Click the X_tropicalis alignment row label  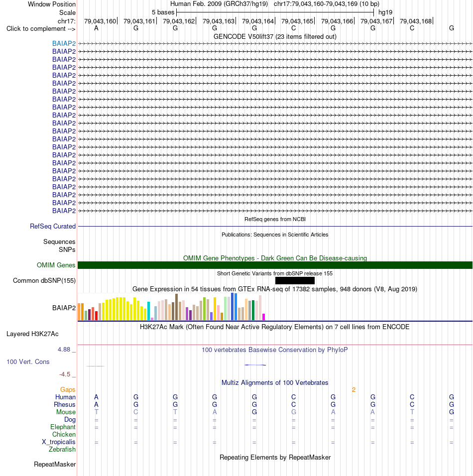coord(59,442)
